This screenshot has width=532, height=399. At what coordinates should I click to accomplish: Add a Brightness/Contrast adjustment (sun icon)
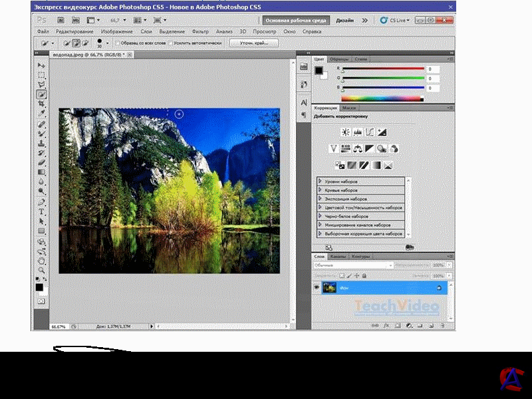tap(345, 132)
